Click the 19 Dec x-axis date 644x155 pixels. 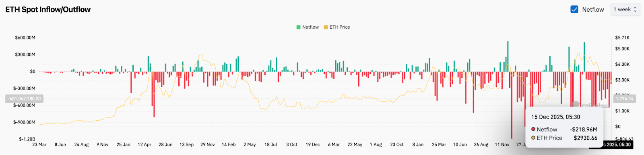[x=313, y=145]
